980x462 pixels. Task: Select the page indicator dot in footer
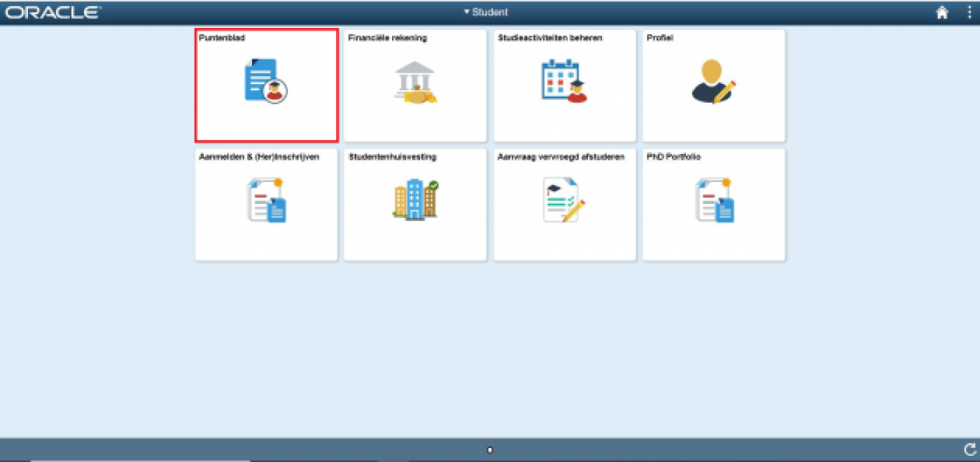tap(490, 450)
